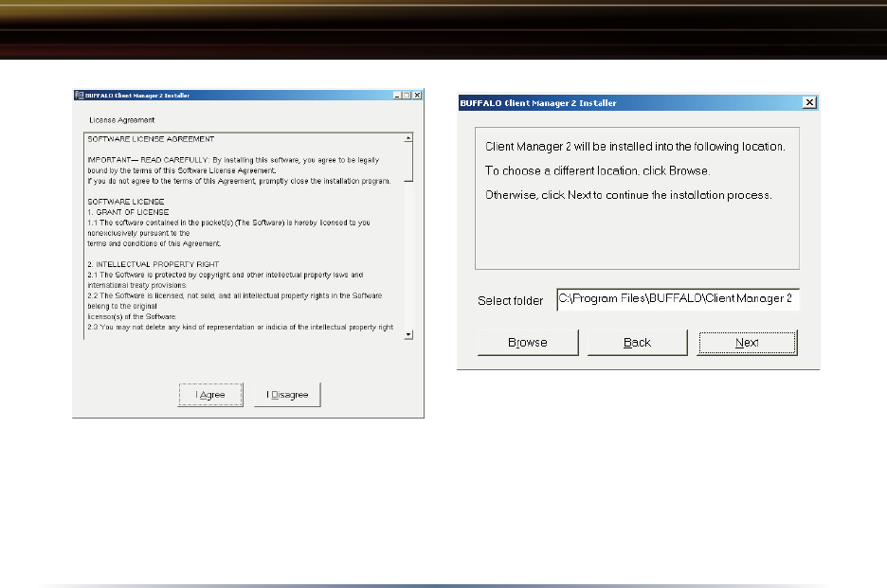Click license text scroll-down arrow
The width and height of the screenshot is (887, 588).
[x=408, y=334]
